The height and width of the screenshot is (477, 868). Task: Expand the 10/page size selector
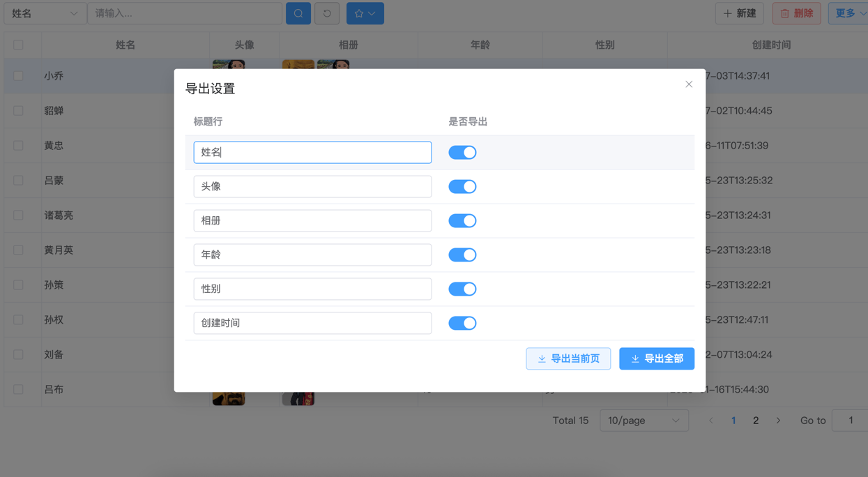644,421
